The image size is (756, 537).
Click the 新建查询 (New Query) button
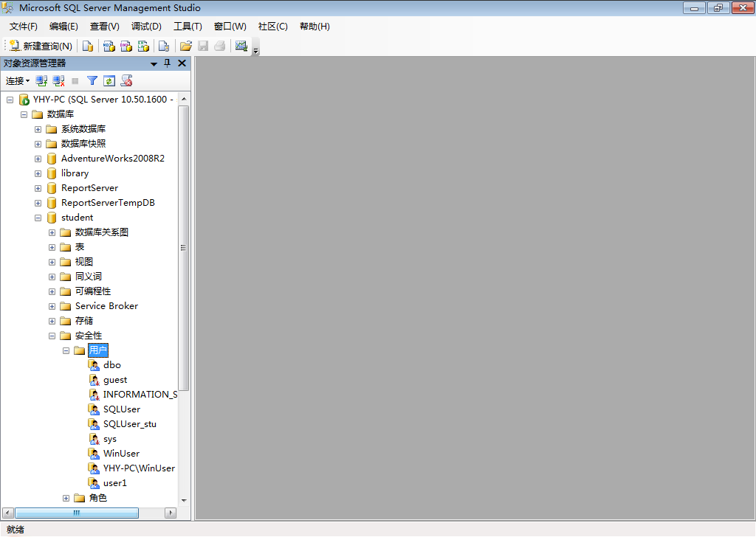point(41,46)
